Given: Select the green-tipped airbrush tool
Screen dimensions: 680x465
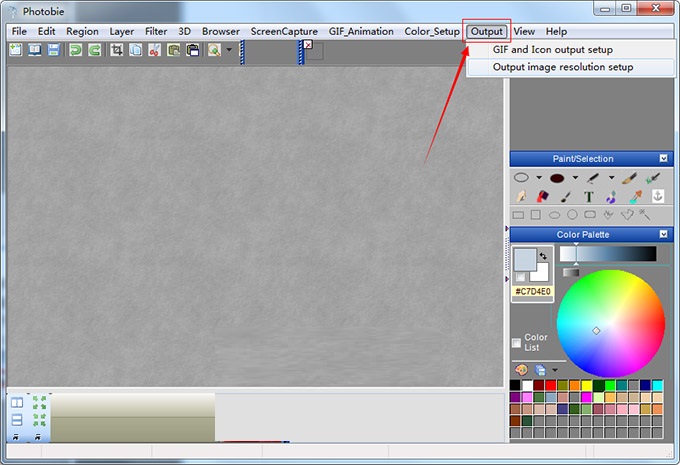Looking at the screenshot, I should tap(653, 178).
